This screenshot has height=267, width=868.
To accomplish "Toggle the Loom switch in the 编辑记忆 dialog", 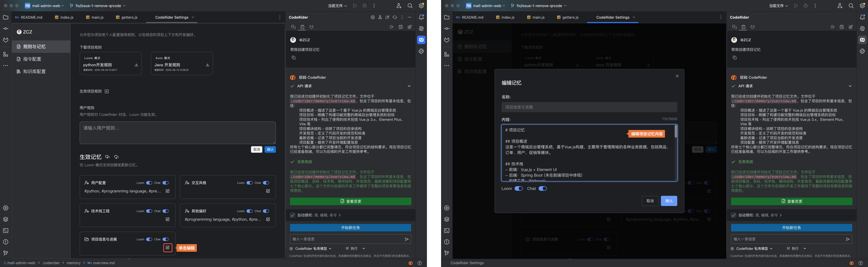I will click(519, 188).
